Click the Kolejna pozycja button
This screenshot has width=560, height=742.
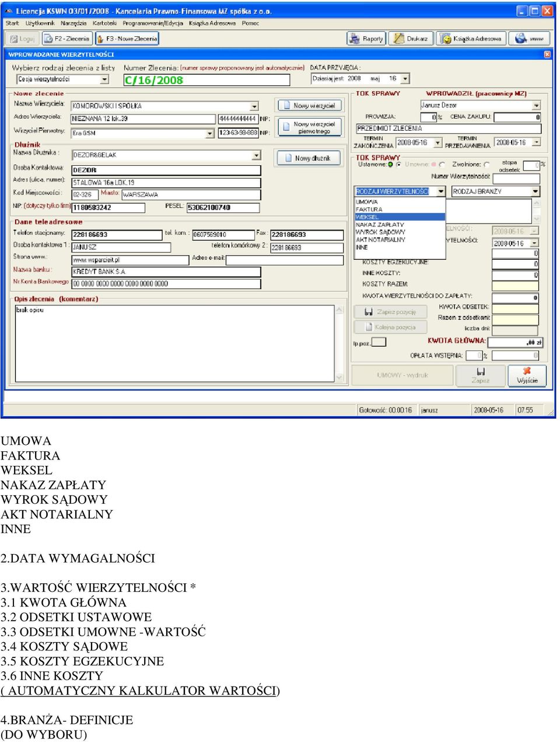point(390,327)
